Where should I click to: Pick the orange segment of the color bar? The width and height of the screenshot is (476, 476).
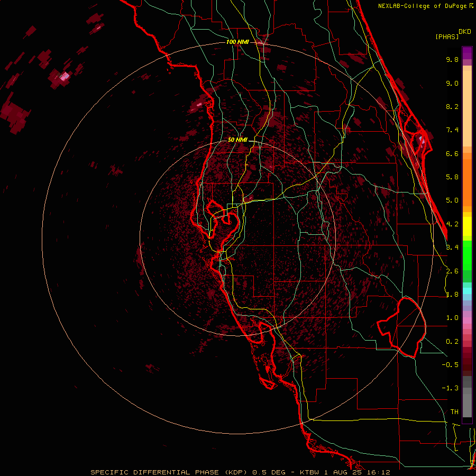(x=467, y=182)
